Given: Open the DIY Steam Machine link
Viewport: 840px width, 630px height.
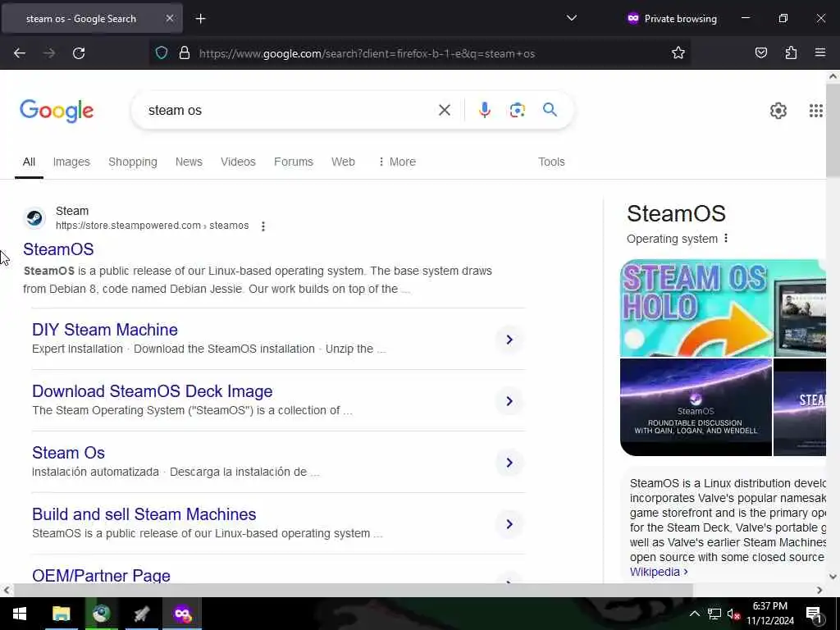Looking at the screenshot, I should tap(105, 330).
